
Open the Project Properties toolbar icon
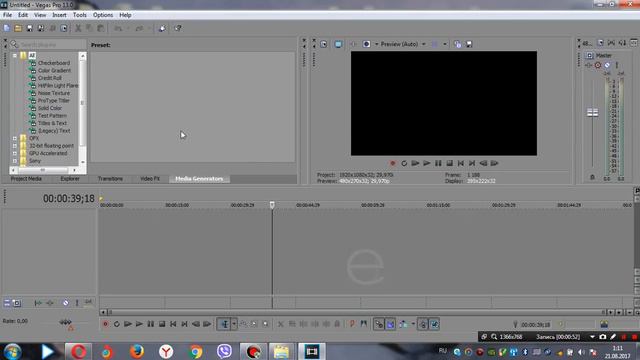(64, 28)
